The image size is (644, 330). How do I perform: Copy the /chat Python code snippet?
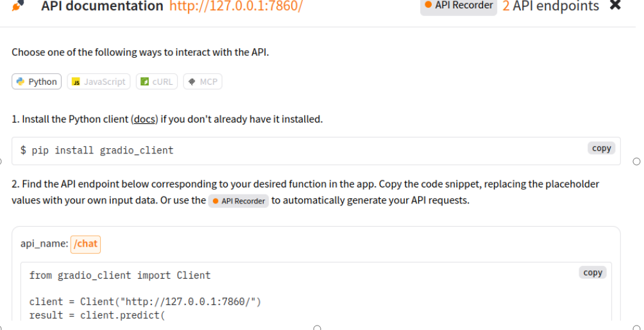(593, 272)
